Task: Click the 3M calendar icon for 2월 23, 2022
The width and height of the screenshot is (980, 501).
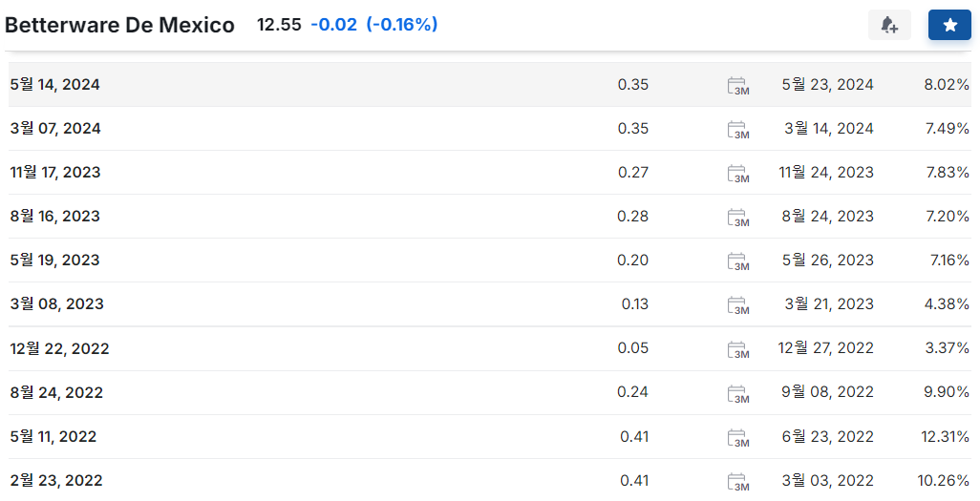Action: click(737, 482)
